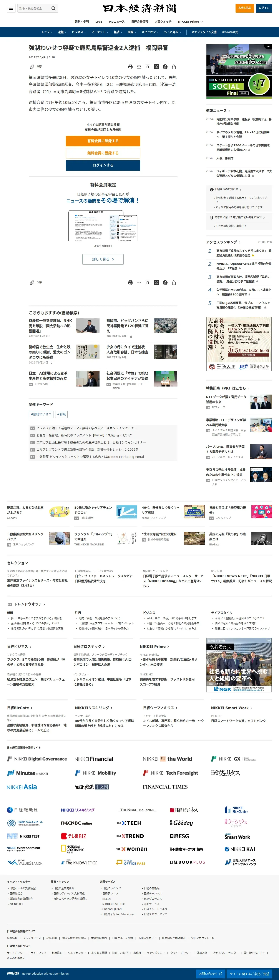
Task: Open the テレ東BIZ logo
Action: 74,836
